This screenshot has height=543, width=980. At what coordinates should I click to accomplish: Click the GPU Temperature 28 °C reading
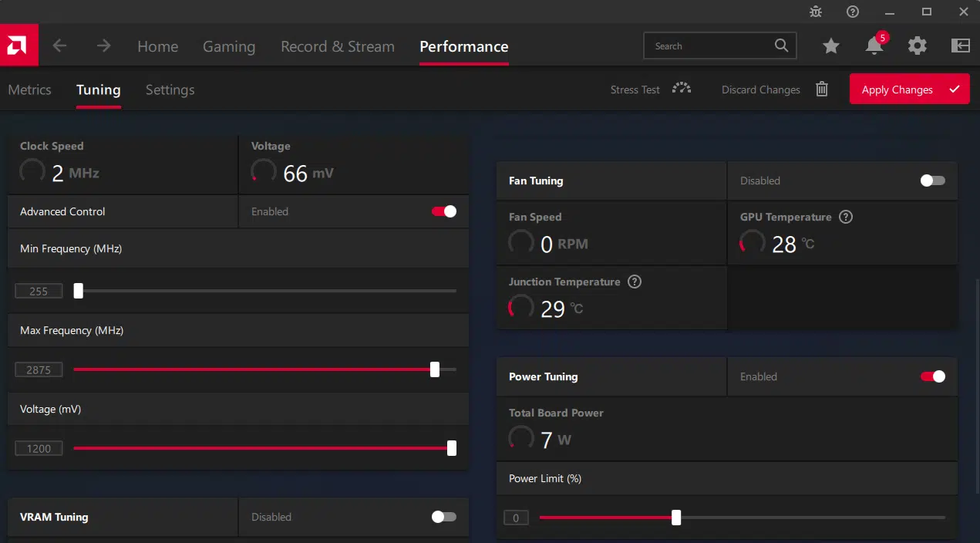click(x=793, y=245)
